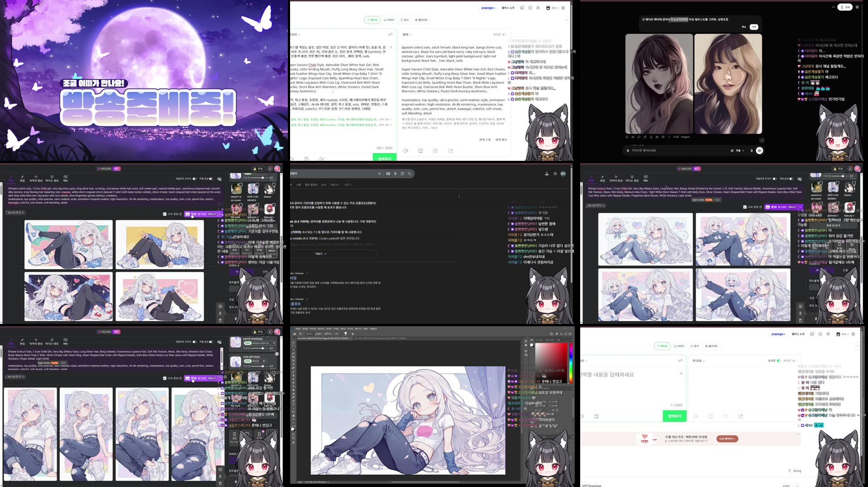Click the microphone icon in the search bar

pos(395,174)
